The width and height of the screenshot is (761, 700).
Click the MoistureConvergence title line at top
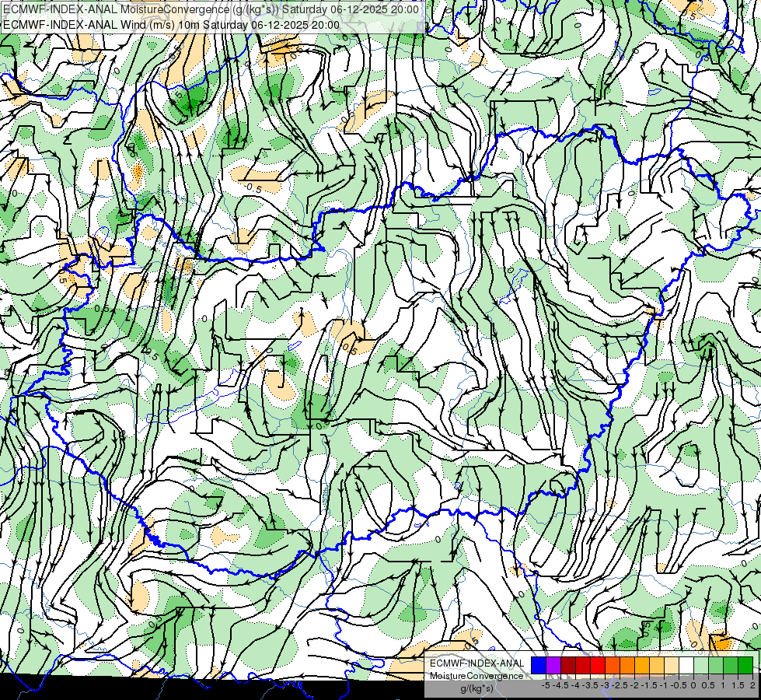point(211,9)
